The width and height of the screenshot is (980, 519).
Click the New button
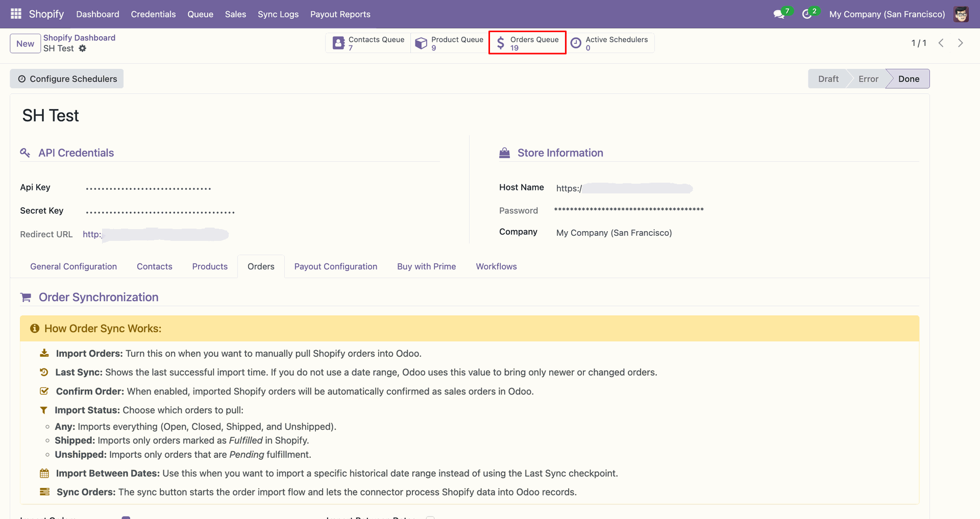[25, 43]
